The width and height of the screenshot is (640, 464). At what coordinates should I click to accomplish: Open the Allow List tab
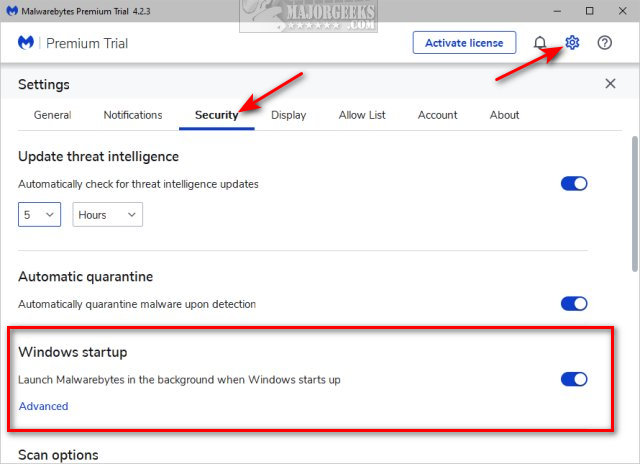pos(362,115)
